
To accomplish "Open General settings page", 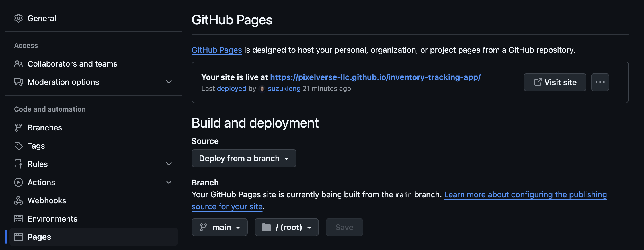I will [x=94, y=18].
